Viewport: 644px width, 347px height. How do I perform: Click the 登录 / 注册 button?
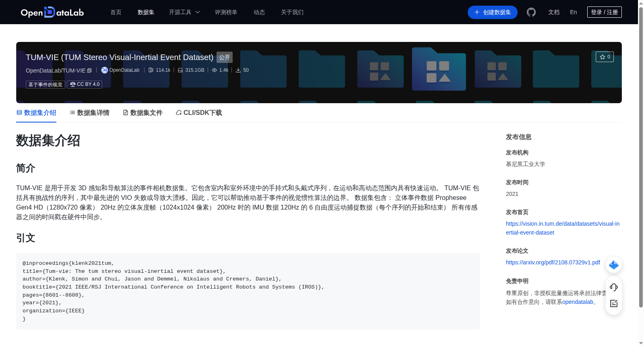pyautogui.click(x=605, y=12)
